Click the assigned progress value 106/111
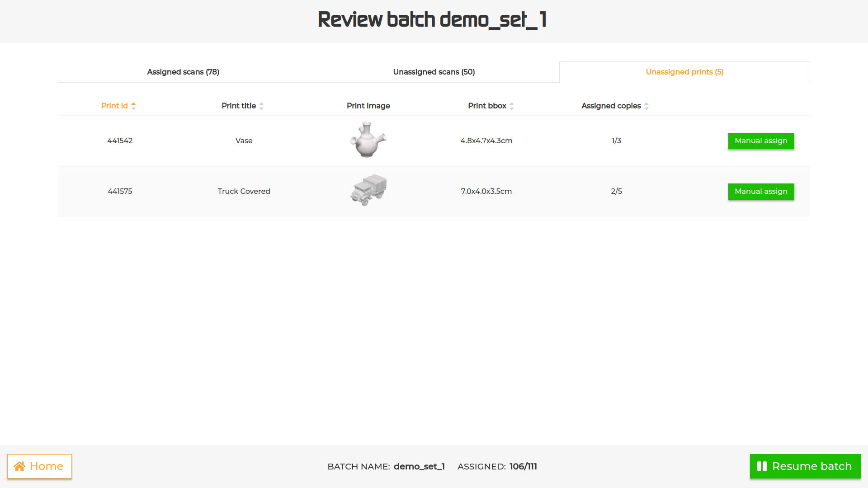Screen dimensions: 868x488 click(x=523, y=466)
